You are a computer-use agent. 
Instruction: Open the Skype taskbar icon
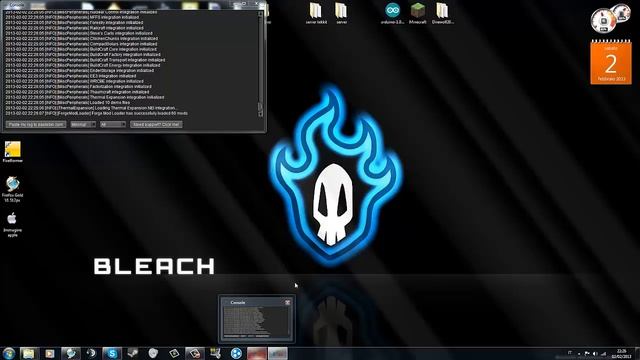tap(112, 353)
